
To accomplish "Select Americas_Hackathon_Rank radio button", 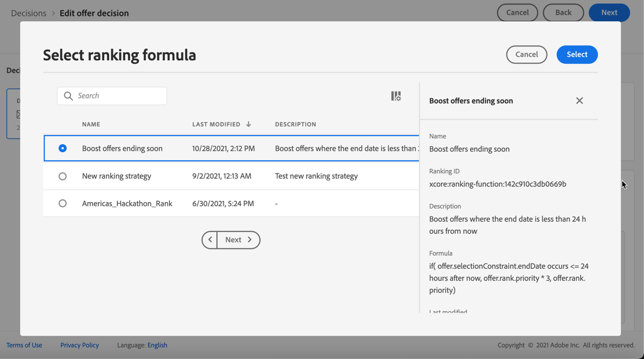I will 63,203.
